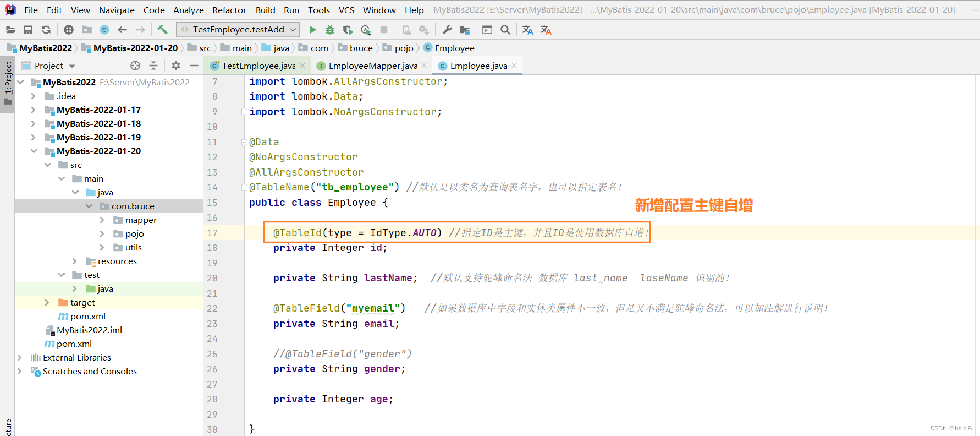This screenshot has height=436, width=980.
Task: Expand External Libraries node
Action: (x=19, y=357)
